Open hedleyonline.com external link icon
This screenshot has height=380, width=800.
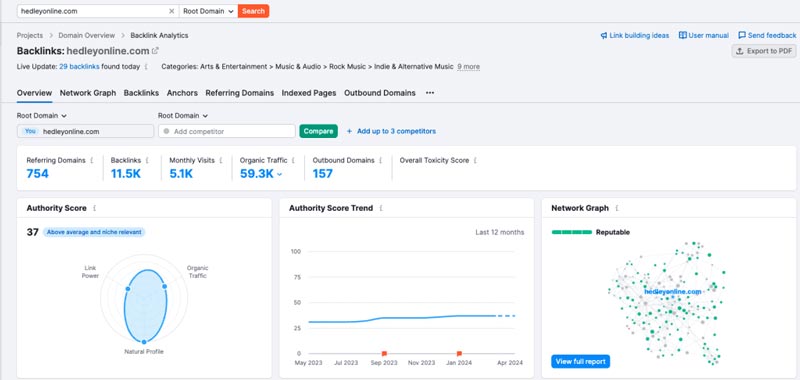[155, 50]
